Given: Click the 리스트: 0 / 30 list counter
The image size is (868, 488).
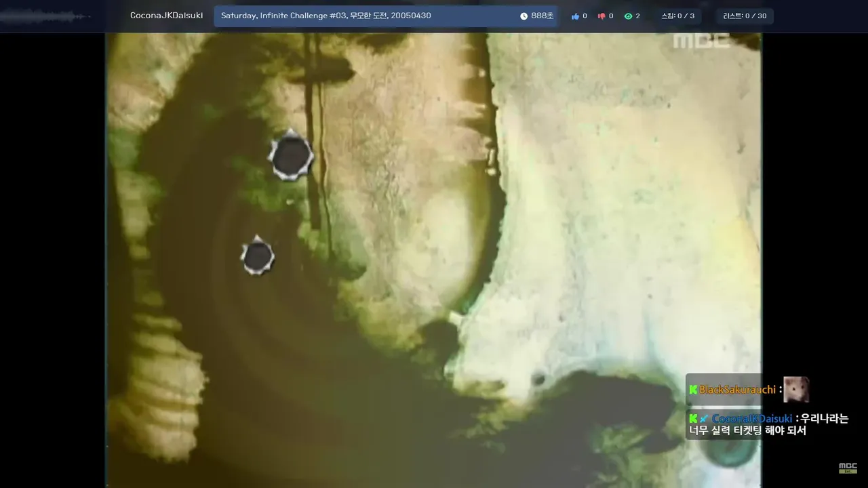Looking at the screenshot, I should click(x=745, y=16).
